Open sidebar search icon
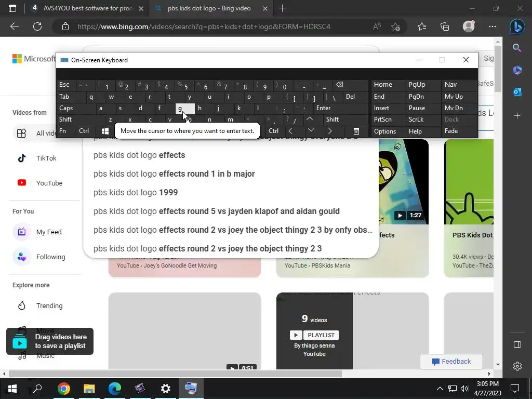Screen dimensions: 532x399 (x=517, y=48)
